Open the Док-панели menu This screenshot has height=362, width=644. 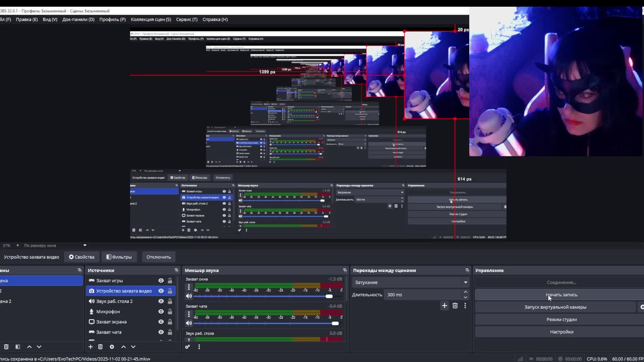[x=78, y=19]
